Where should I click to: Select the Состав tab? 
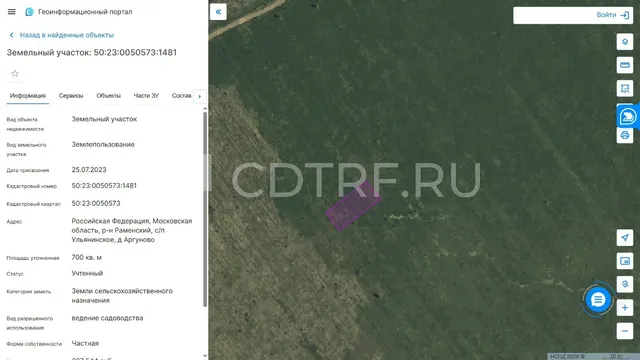tap(181, 96)
